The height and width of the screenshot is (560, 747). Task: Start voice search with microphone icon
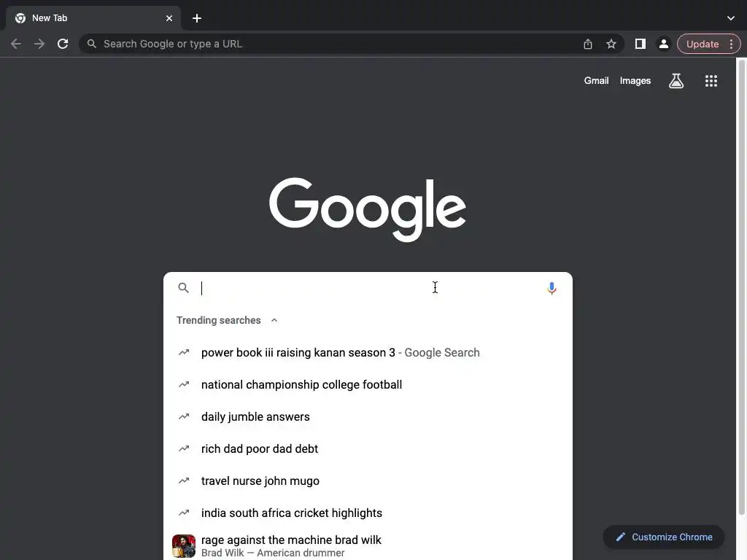point(551,288)
